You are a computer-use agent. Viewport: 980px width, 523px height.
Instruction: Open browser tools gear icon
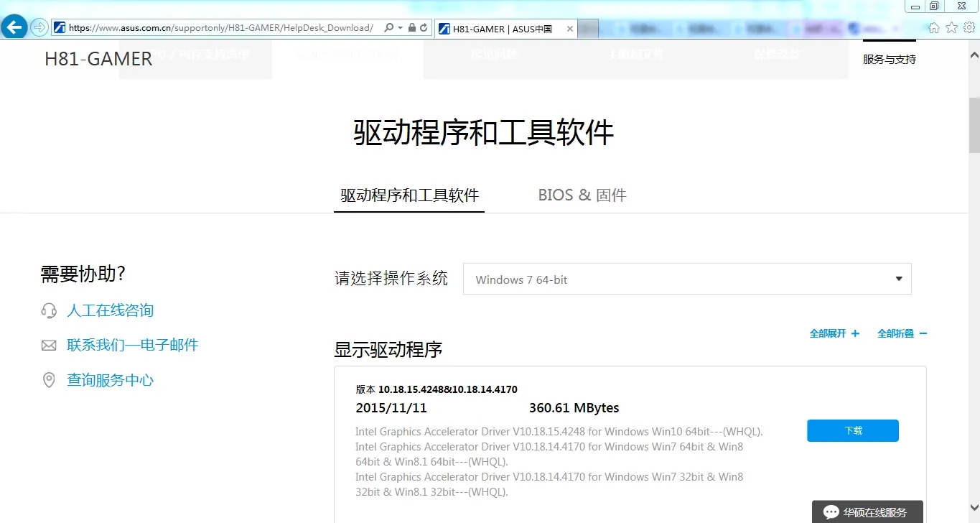pyautogui.click(x=969, y=27)
